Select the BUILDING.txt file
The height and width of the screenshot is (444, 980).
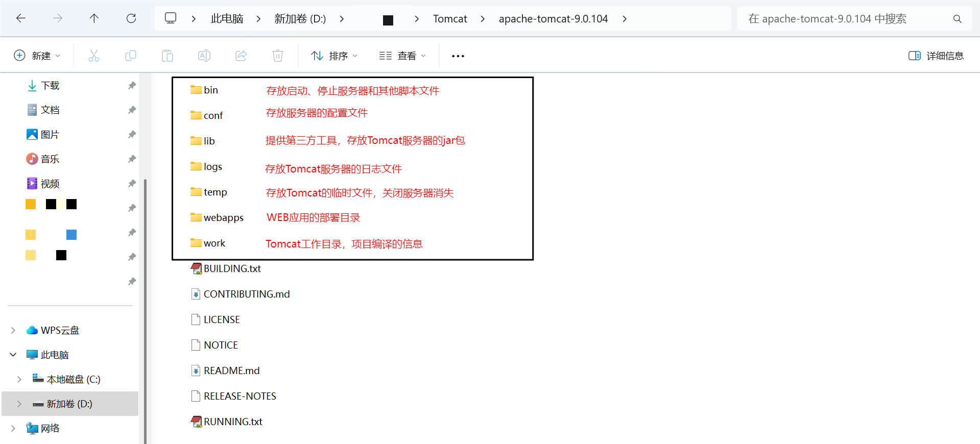tap(226, 269)
